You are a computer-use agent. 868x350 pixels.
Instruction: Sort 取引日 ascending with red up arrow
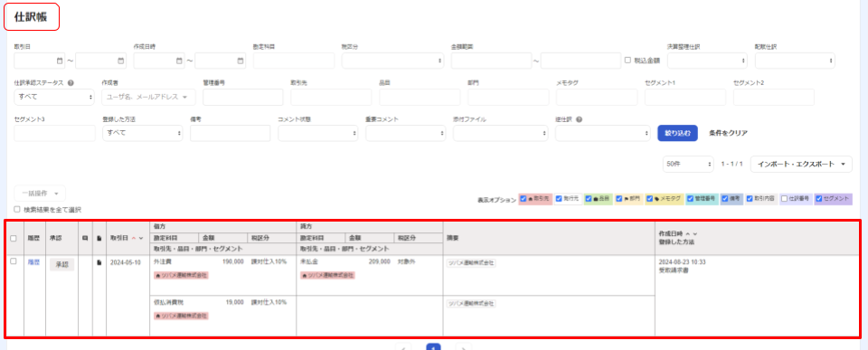134,238
